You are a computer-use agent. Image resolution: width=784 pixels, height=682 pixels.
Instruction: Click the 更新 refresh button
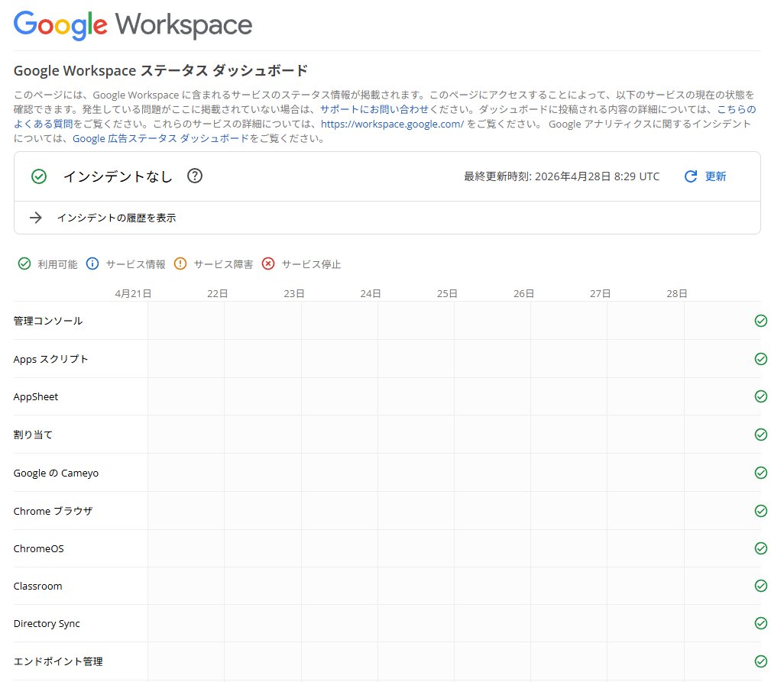(705, 176)
